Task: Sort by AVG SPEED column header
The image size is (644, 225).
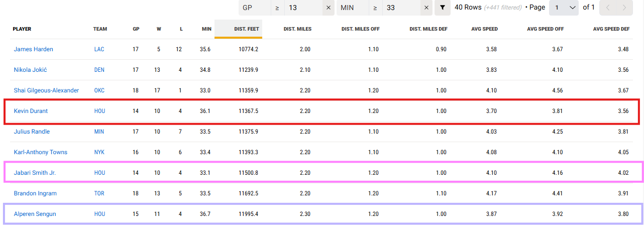Action: click(484, 29)
